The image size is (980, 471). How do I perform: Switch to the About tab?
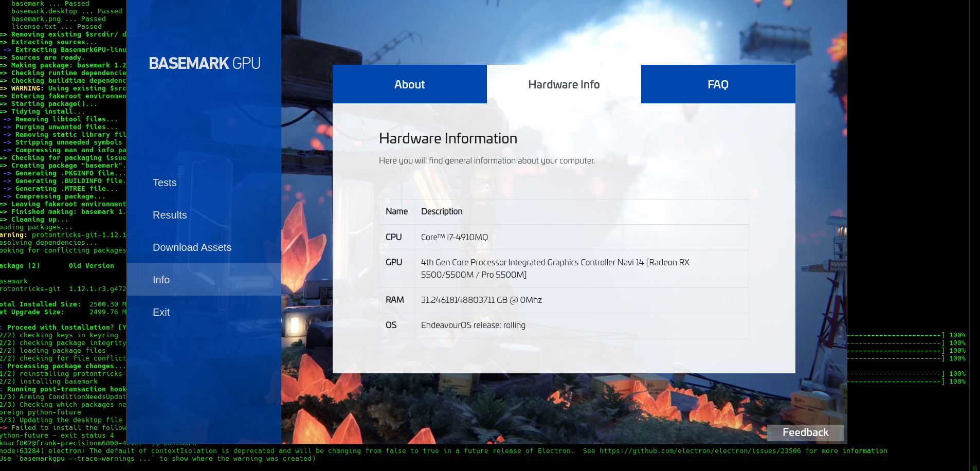click(409, 84)
